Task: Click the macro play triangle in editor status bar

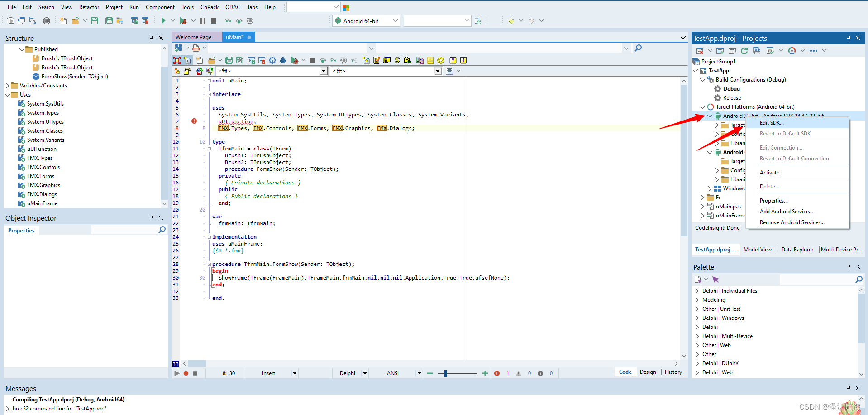Action: click(177, 373)
